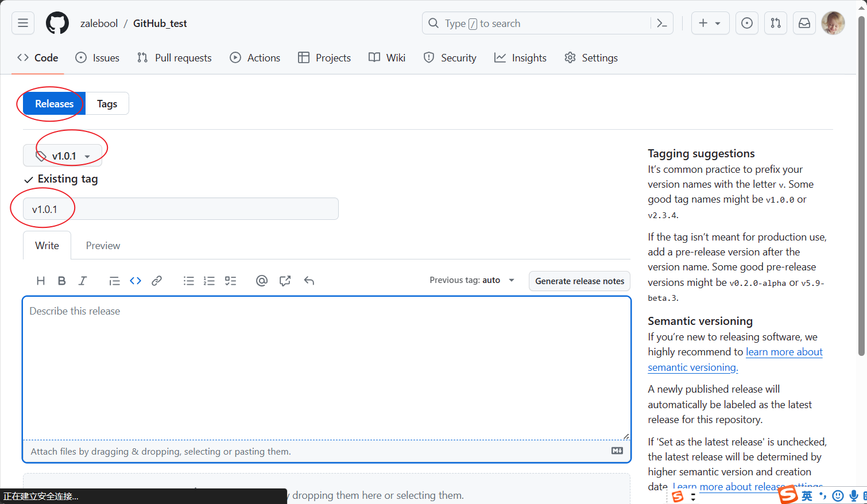Toggle the input method emoji smiley icon

coord(838,496)
